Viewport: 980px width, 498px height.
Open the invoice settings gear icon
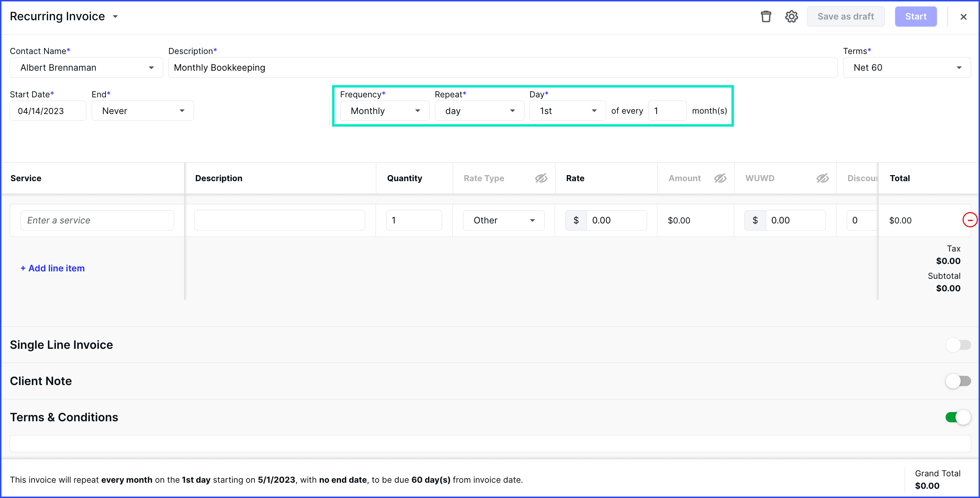coord(792,16)
